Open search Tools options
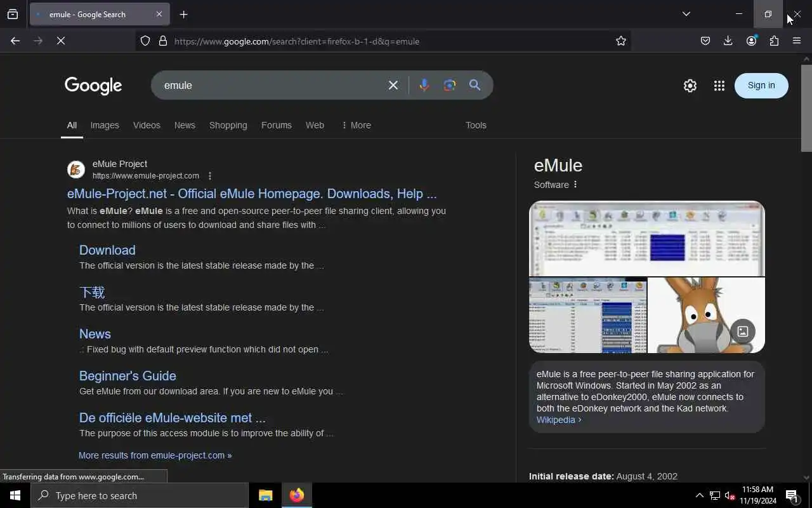 click(x=476, y=125)
